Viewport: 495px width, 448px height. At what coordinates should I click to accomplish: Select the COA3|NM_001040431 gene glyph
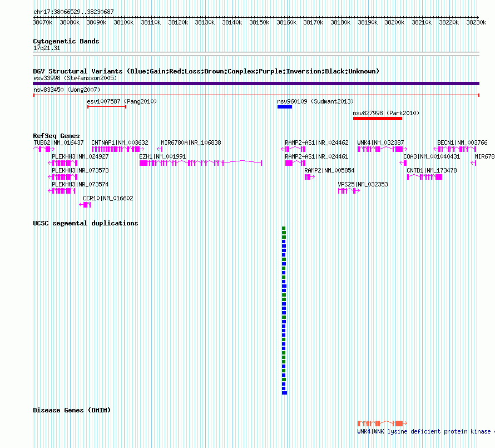pos(403,163)
